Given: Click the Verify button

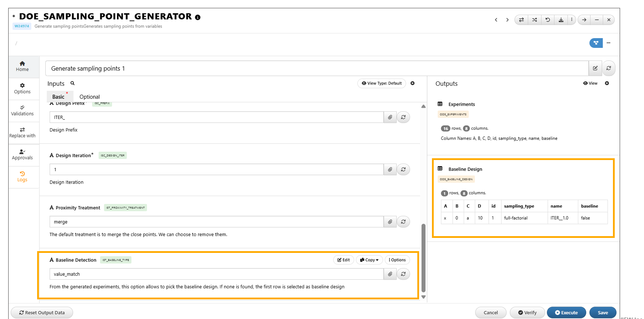Looking at the screenshot, I should 527,313.
